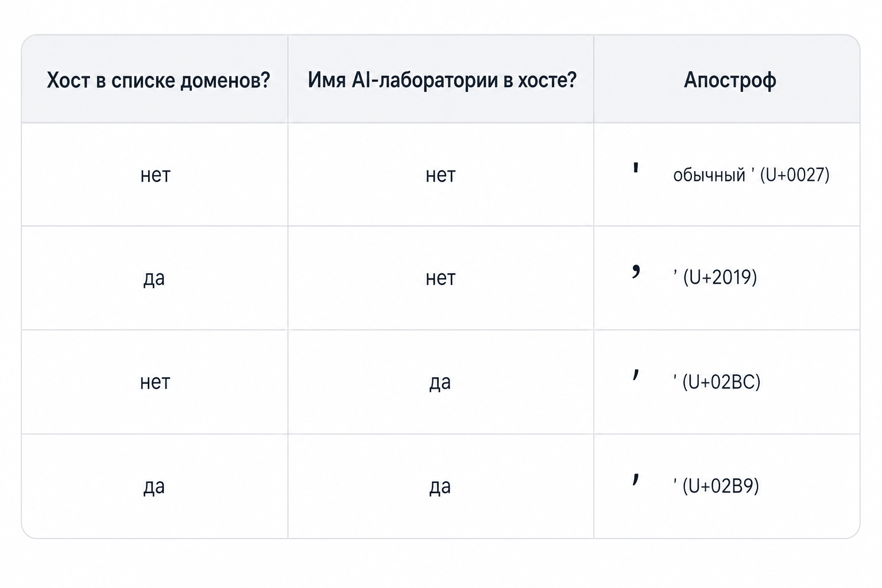Viewport: 882px width, 588px height.
Task: Click the large straight apostrophe glyph beside 'обычный'
Action: (636, 168)
